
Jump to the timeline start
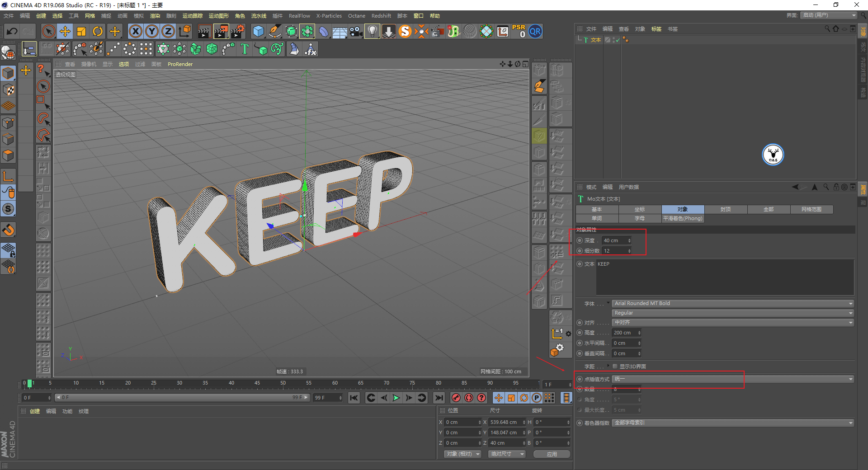[354, 398]
